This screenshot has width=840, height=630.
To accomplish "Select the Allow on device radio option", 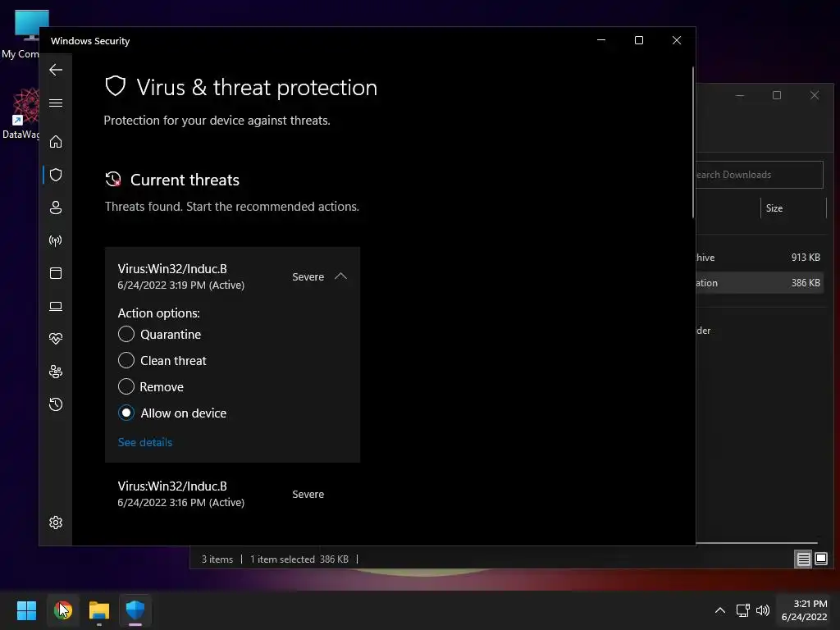I will click(x=126, y=413).
